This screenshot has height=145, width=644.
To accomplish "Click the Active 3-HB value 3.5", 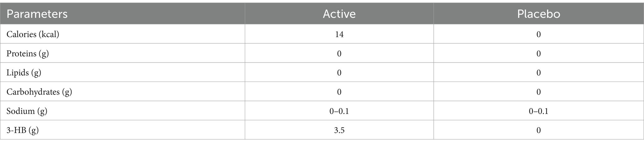I will tap(339, 130).
